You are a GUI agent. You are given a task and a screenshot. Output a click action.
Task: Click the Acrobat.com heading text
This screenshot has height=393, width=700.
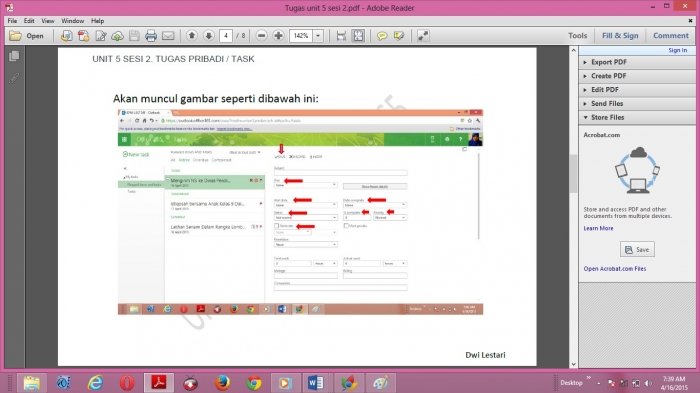601,135
